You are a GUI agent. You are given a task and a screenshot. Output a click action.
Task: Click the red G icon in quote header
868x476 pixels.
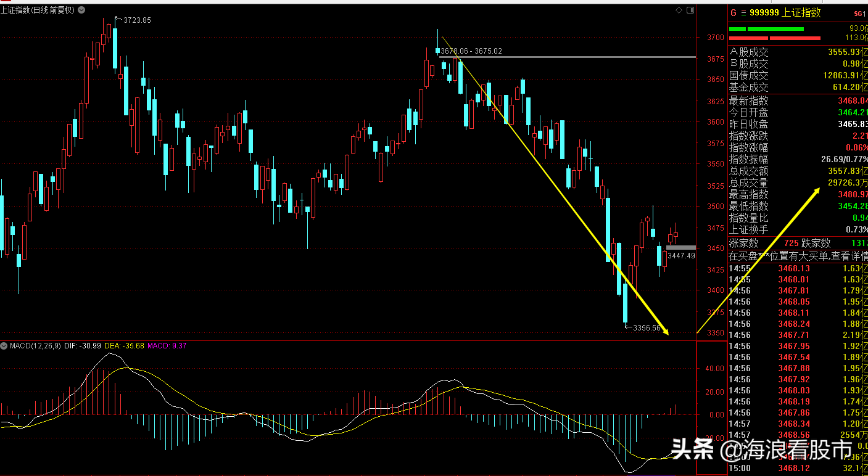tap(734, 13)
